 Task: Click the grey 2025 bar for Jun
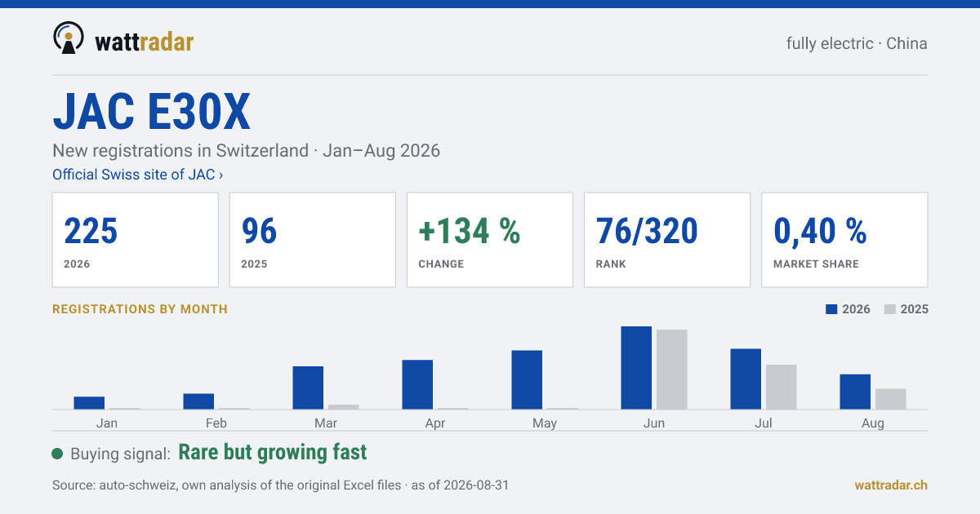coord(672,370)
